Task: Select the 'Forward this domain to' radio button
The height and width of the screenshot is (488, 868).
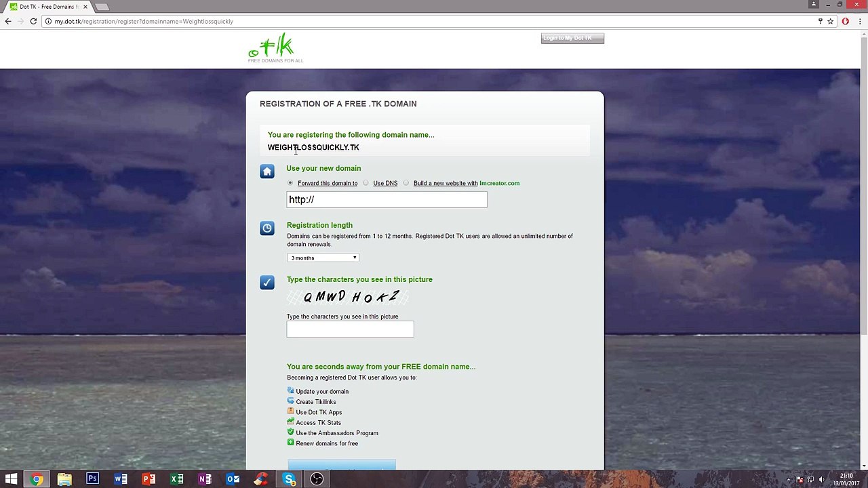Action: (290, 183)
